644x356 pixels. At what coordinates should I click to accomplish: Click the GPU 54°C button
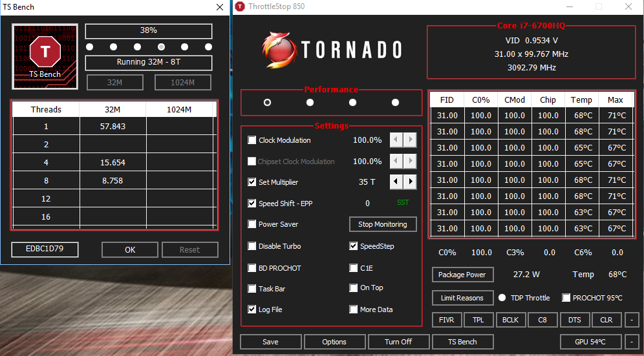(590, 342)
